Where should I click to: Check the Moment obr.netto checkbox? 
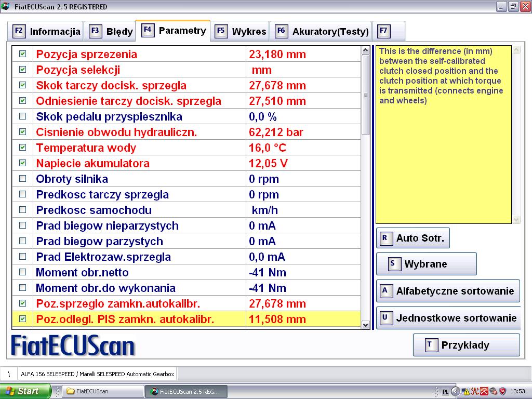(x=22, y=272)
